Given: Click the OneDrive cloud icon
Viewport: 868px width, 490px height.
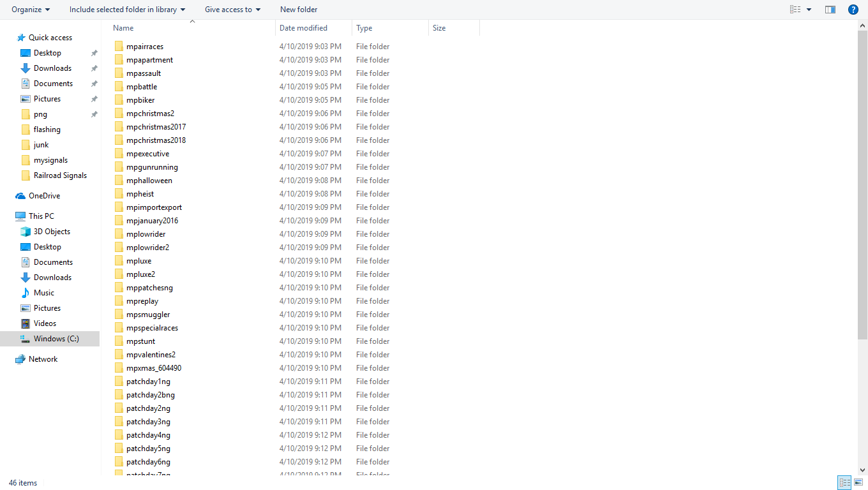Looking at the screenshot, I should [x=20, y=196].
